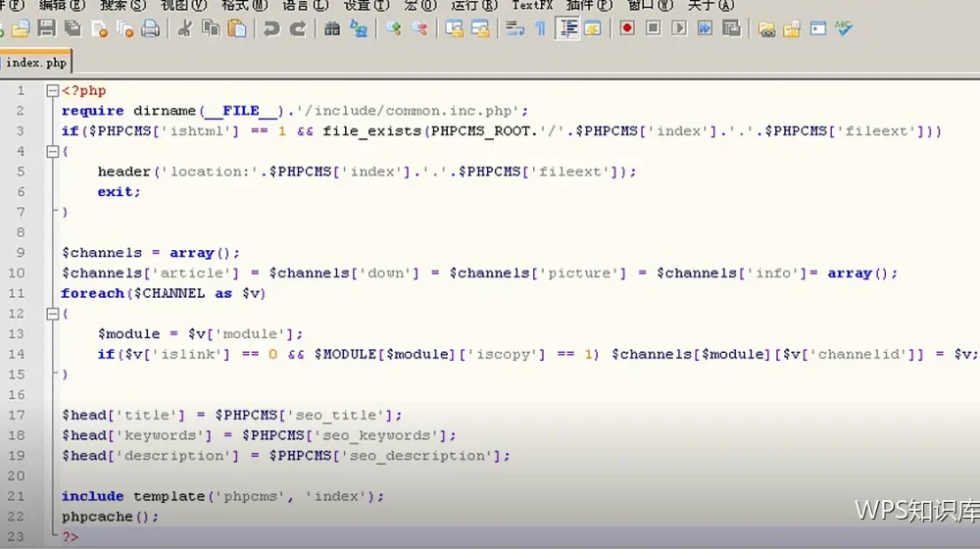Print the document with printer icon
The width and height of the screenshot is (980, 549).
pos(151,28)
